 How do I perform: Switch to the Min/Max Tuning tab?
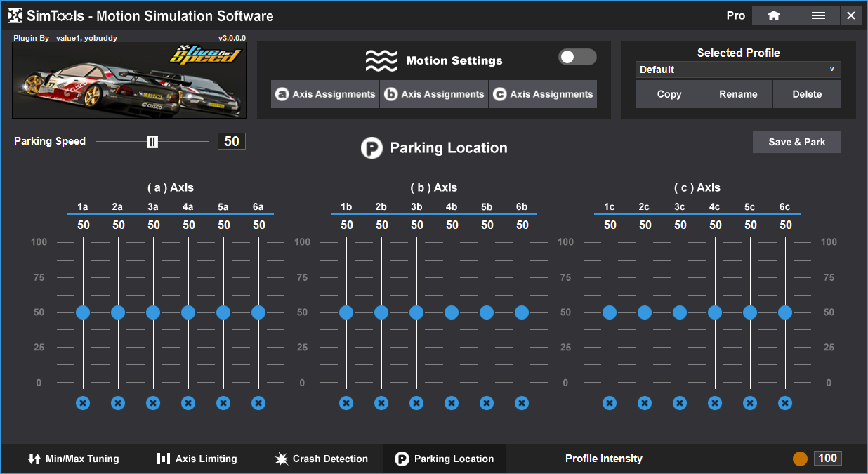[x=74, y=459]
